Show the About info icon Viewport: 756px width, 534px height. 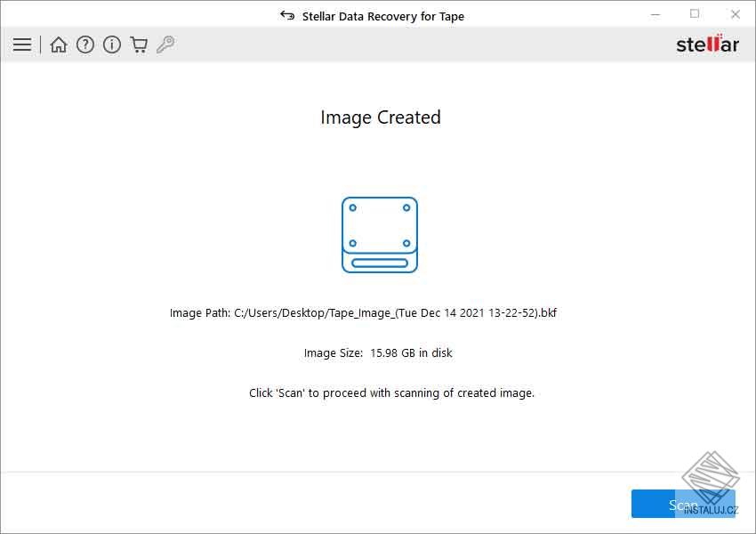click(x=112, y=44)
